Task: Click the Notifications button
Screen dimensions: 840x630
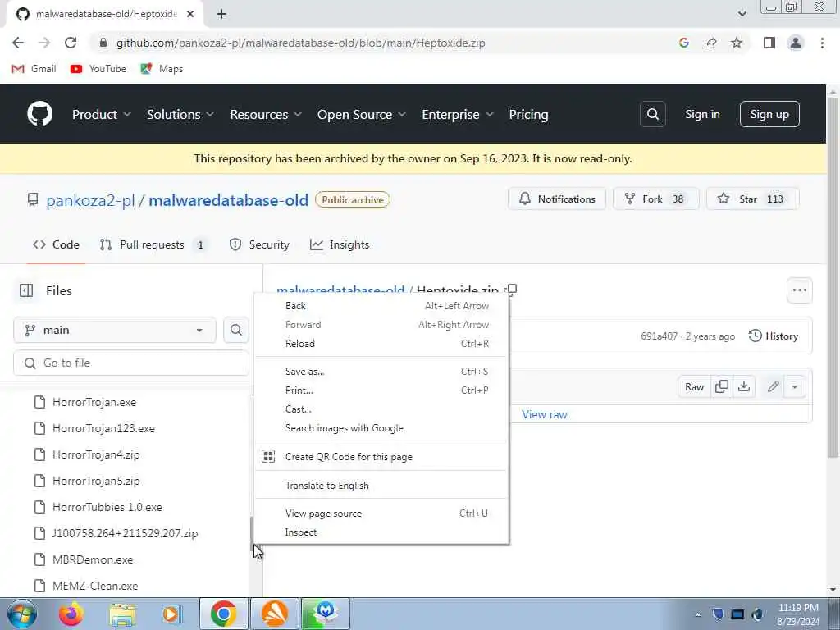Action: pyautogui.click(x=557, y=199)
